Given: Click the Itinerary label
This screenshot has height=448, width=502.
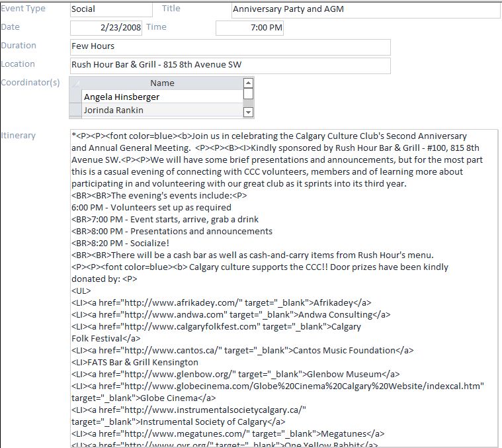Looking at the screenshot, I should pyautogui.click(x=19, y=136).
